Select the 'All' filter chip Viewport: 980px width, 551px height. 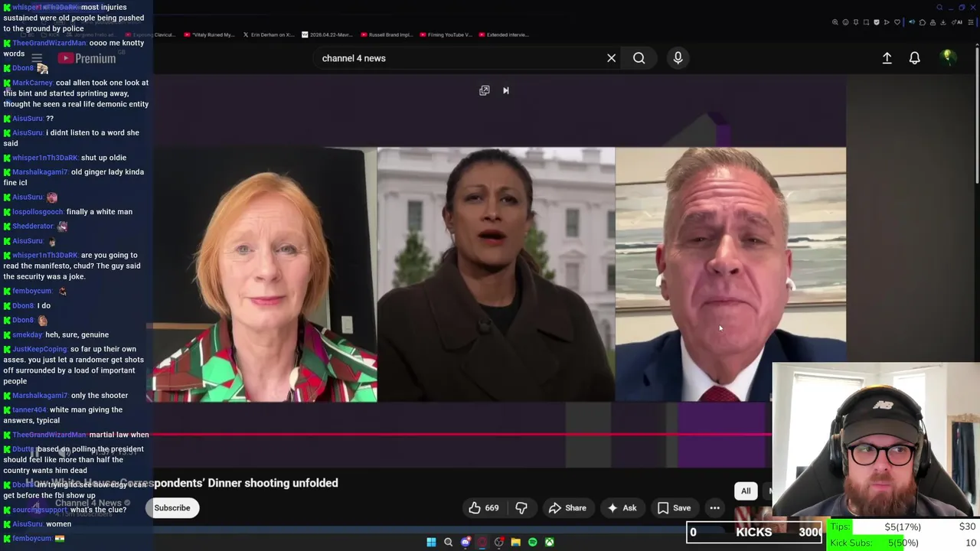(x=746, y=491)
